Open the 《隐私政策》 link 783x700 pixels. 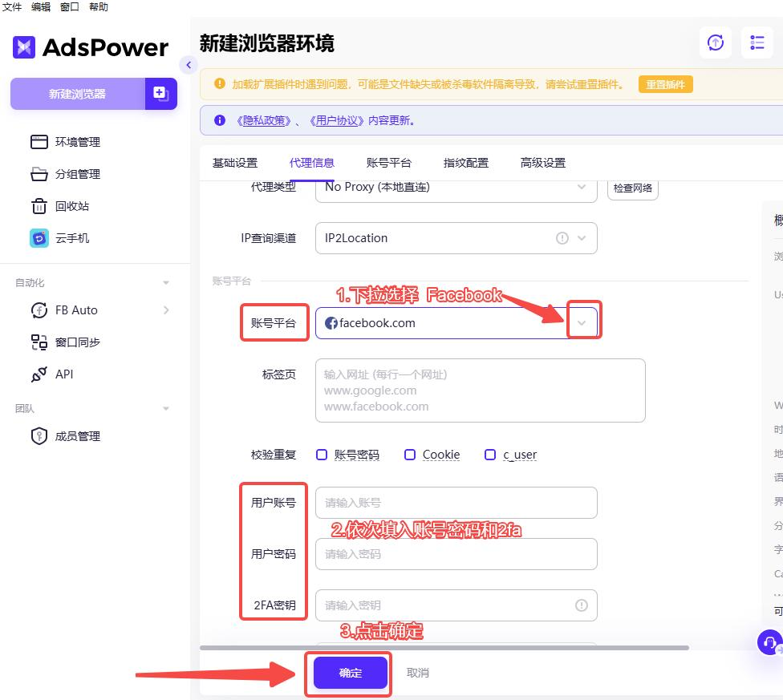[x=263, y=120]
